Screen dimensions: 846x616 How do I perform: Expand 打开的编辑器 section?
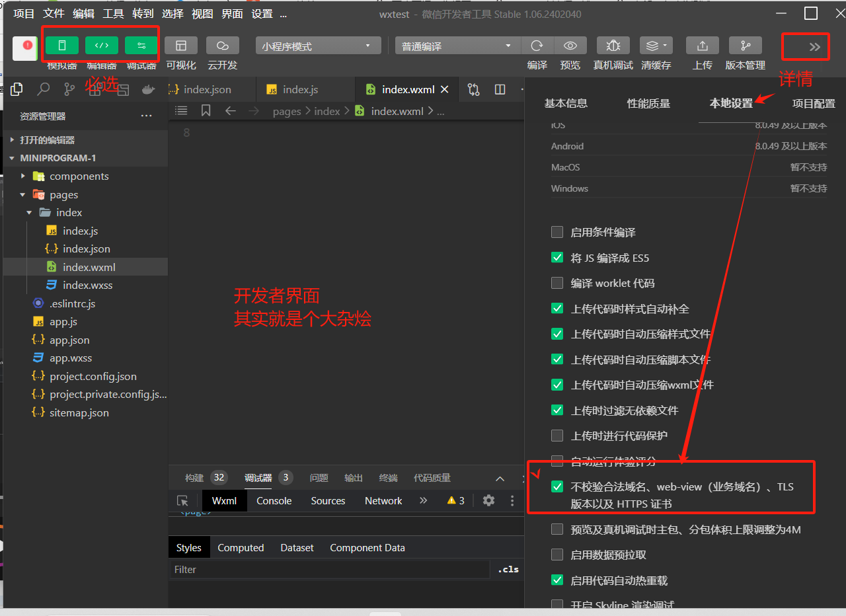coord(85,140)
